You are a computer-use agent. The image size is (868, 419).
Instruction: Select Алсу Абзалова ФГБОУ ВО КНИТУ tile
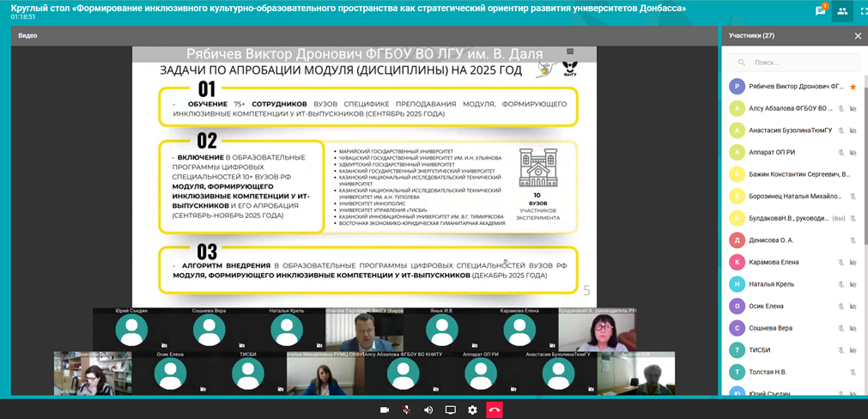[403, 373]
